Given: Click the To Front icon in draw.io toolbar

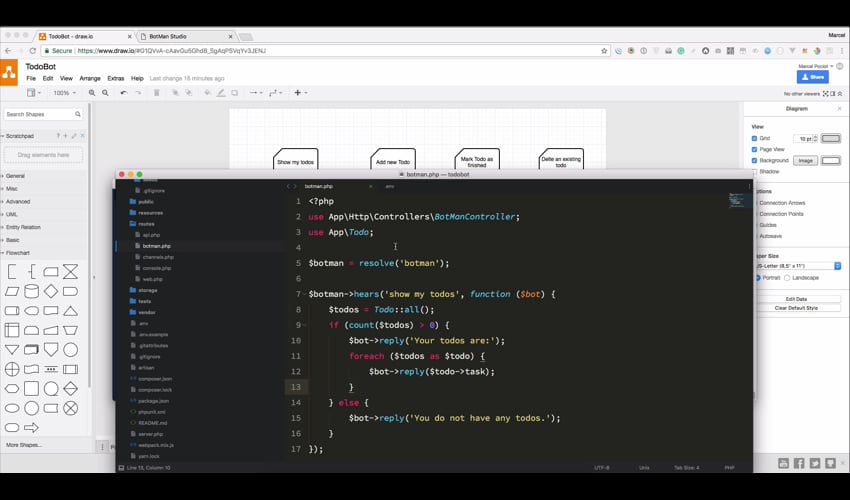Looking at the screenshot, I should tap(175, 93).
